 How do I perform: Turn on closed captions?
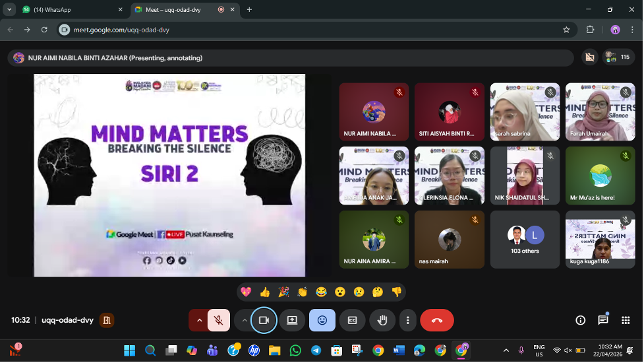[352, 320]
